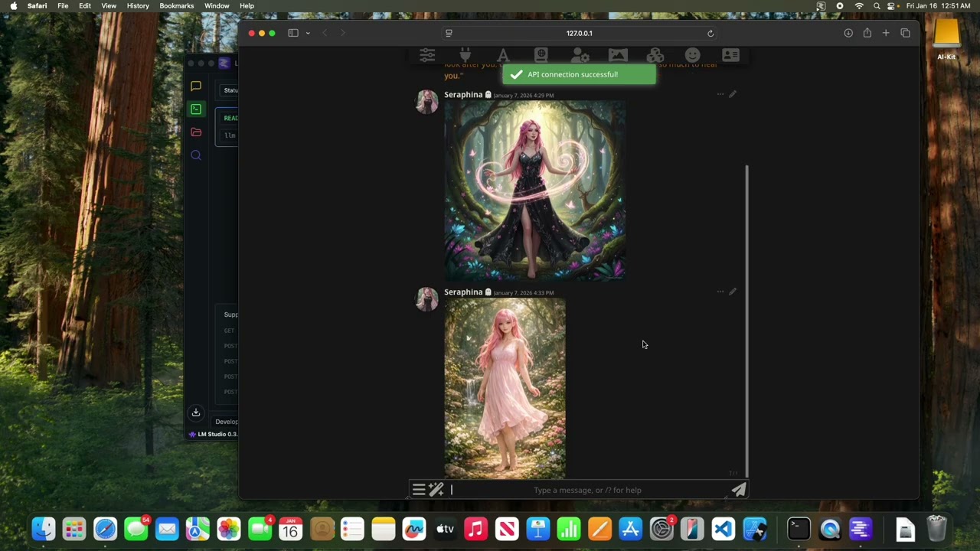
Task: Open Backgrounds landscape image icon
Action: pyautogui.click(x=618, y=55)
